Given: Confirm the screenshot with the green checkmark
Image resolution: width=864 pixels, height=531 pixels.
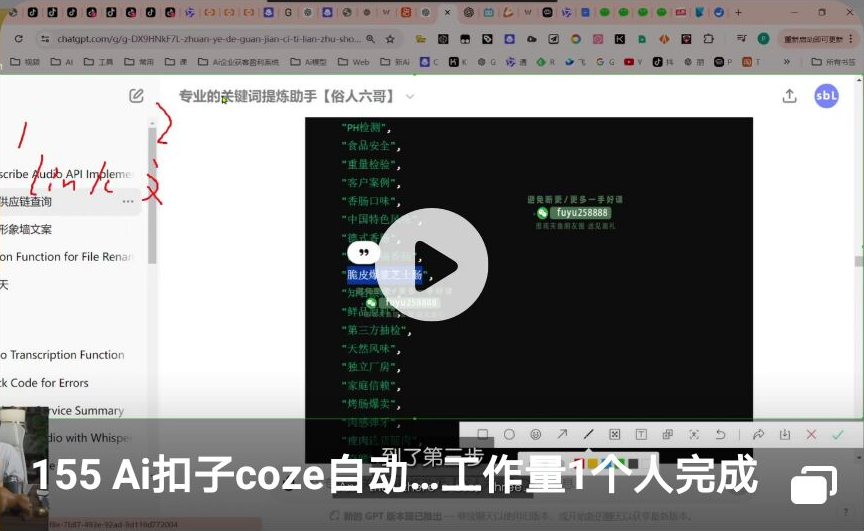Looking at the screenshot, I should [838, 435].
